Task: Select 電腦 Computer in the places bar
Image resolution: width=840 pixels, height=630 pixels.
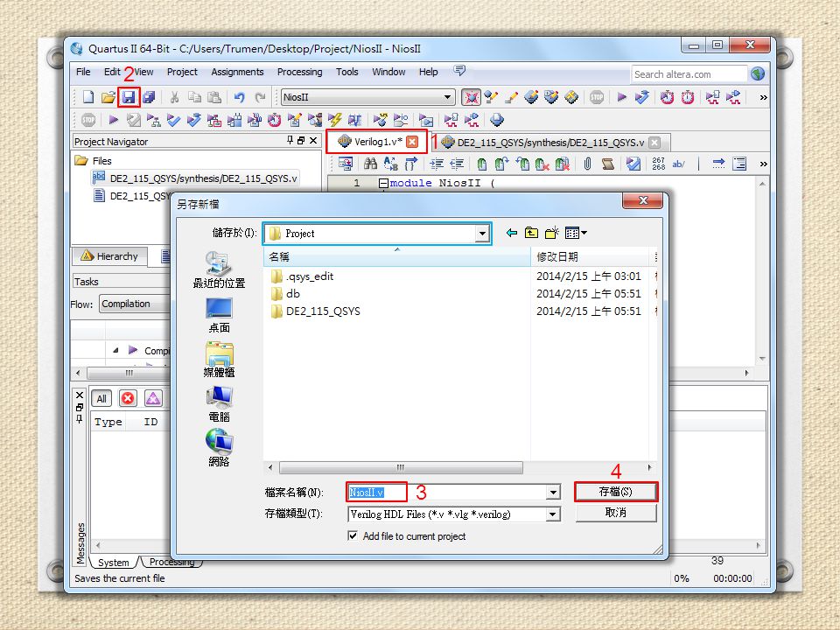Action: tap(219, 403)
